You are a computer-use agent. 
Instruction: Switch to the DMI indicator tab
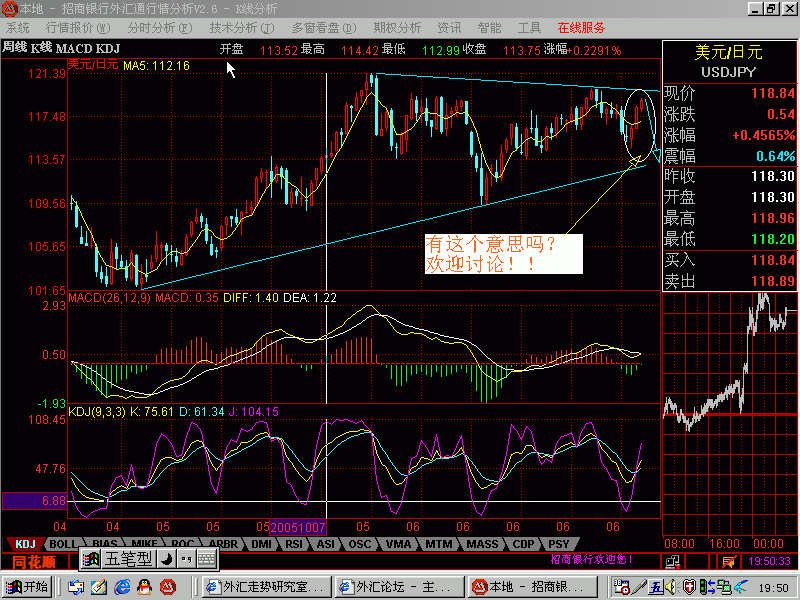click(x=261, y=544)
